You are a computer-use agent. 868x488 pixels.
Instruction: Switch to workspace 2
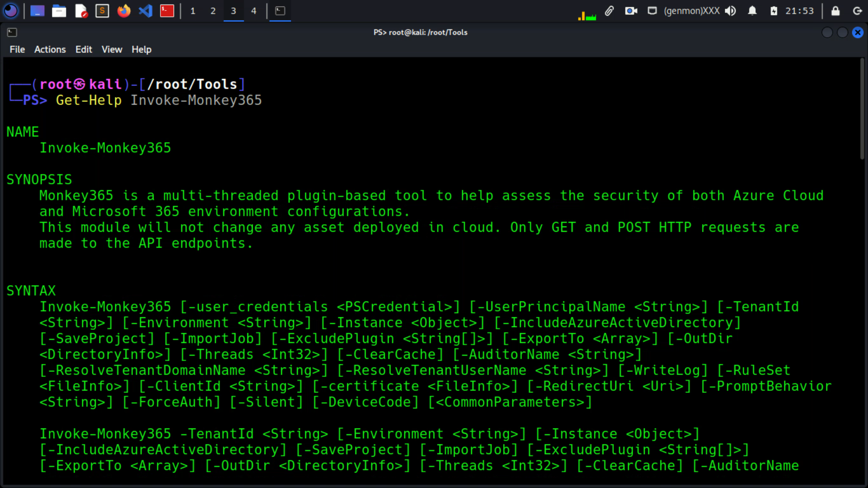[x=213, y=10]
